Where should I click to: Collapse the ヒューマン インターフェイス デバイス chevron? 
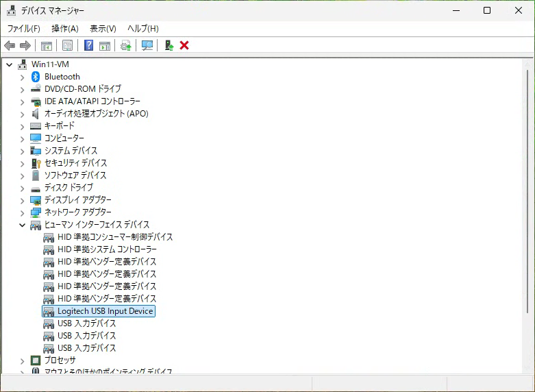click(22, 225)
